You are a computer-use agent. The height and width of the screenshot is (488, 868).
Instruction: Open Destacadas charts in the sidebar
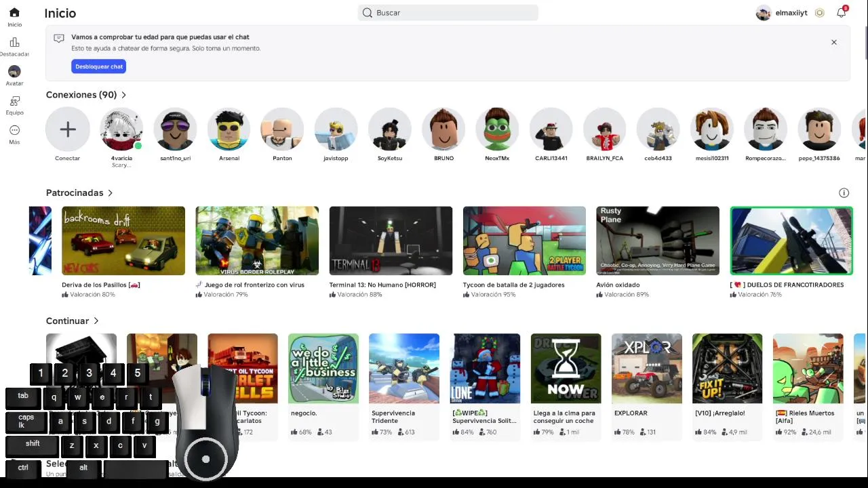click(14, 47)
